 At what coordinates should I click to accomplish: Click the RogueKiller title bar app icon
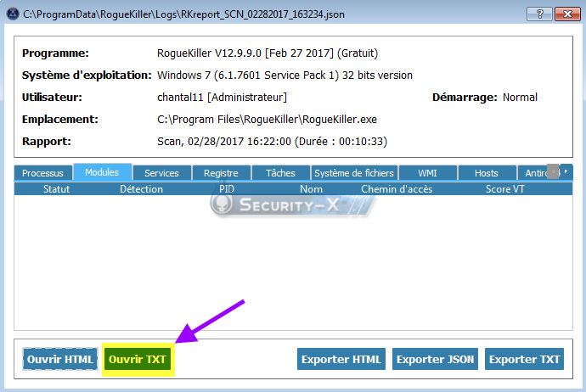coord(13,14)
